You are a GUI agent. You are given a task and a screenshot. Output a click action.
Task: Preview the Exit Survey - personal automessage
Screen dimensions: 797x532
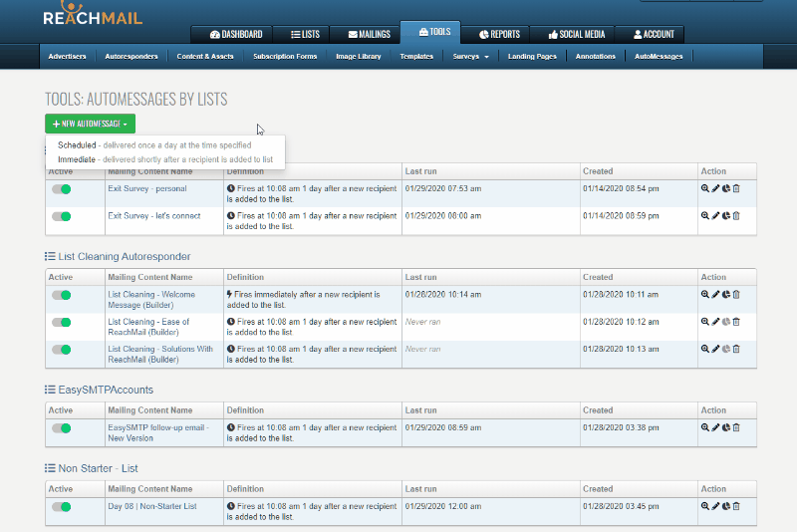pos(704,188)
